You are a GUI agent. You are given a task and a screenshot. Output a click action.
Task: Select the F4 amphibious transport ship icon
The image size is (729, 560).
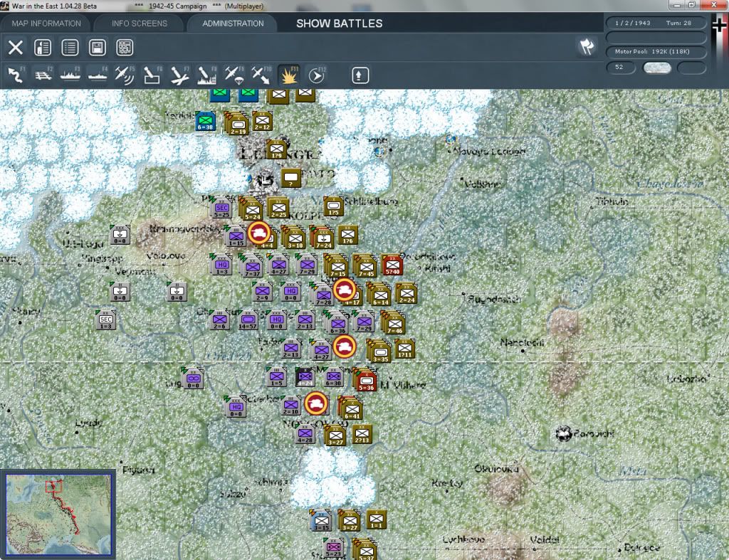click(98, 75)
